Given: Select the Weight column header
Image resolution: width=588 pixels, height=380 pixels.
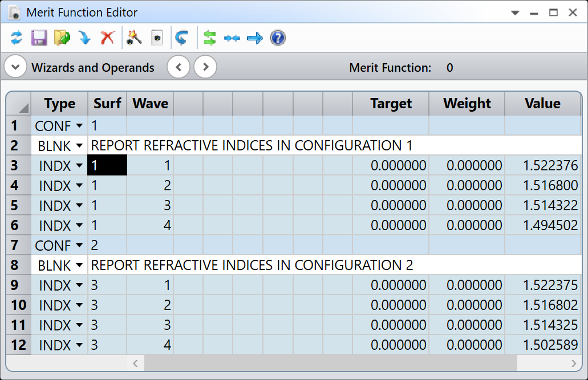Looking at the screenshot, I should (467, 104).
